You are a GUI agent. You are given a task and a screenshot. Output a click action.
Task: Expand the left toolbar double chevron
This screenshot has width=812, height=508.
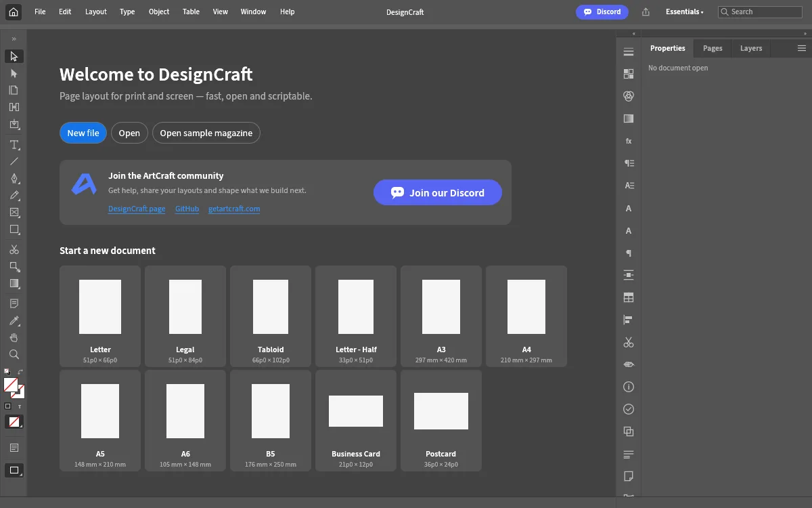tap(14, 39)
